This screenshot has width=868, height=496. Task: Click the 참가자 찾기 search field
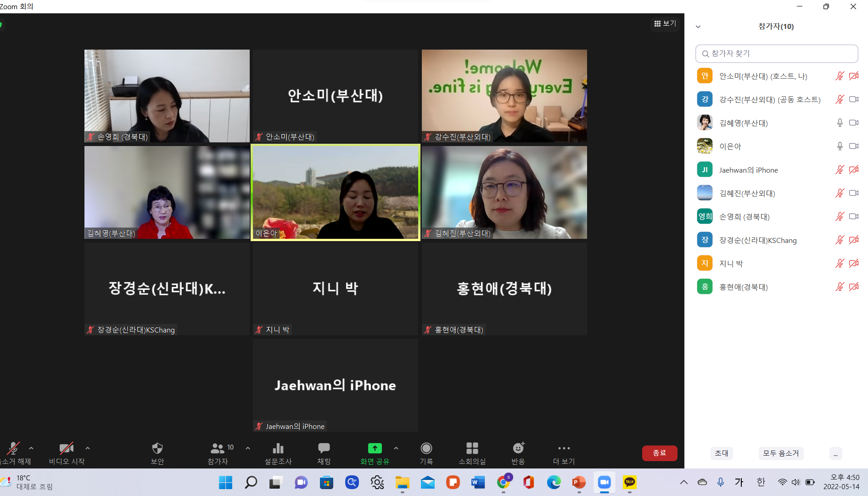[x=777, y=54]
